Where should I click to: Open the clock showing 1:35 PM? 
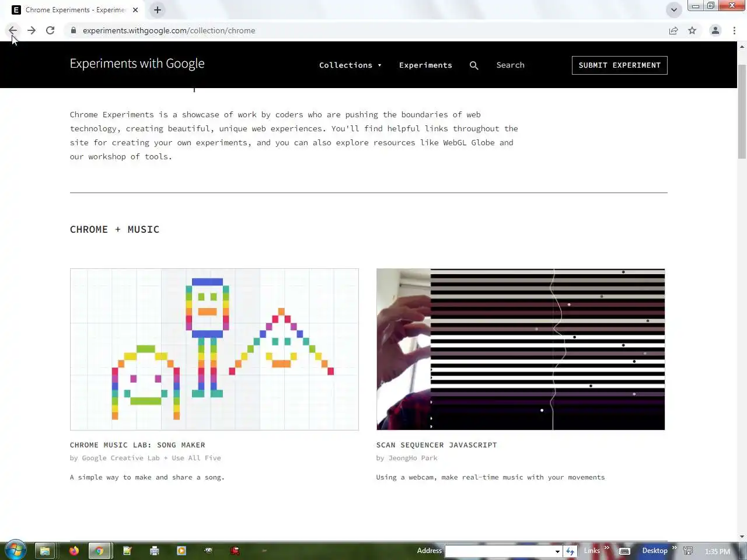(717, 551)
